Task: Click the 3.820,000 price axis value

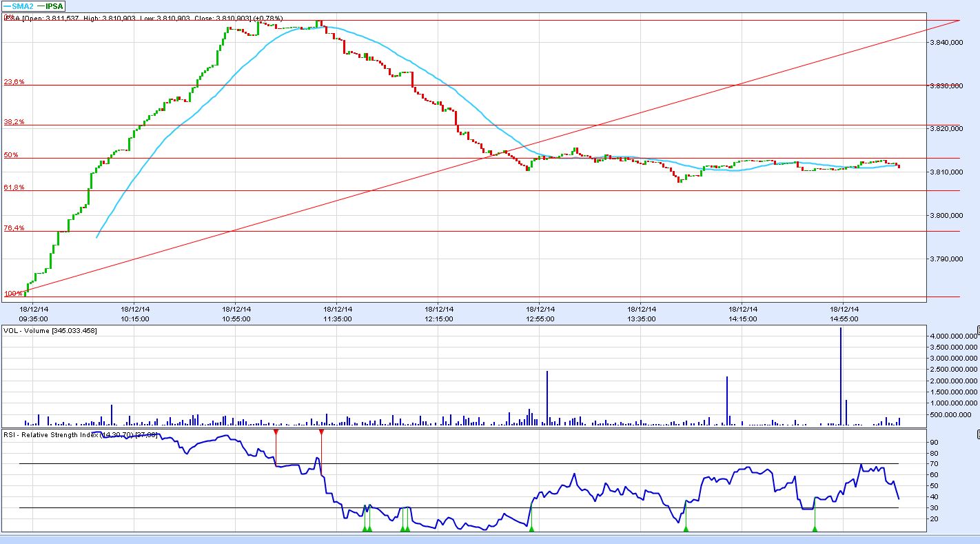Action: coord(946,129)
